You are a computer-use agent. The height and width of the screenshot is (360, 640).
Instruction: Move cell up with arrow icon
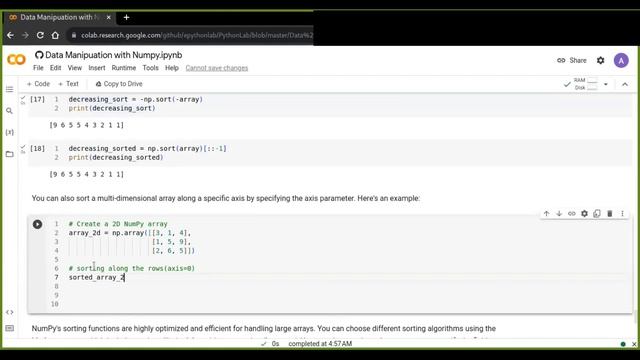click(547, 213)
